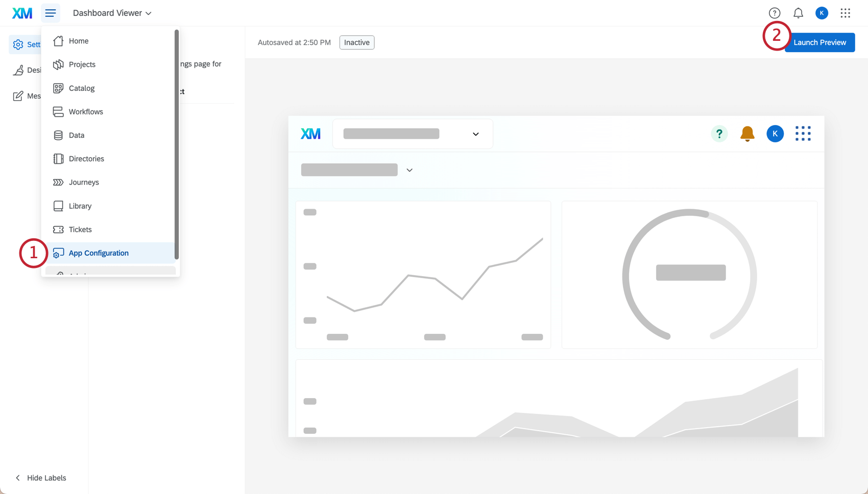This screenshot has height=494, width=868.
Task: Click the Settings gear icon in the sidebar
Action: click(18, 44)
